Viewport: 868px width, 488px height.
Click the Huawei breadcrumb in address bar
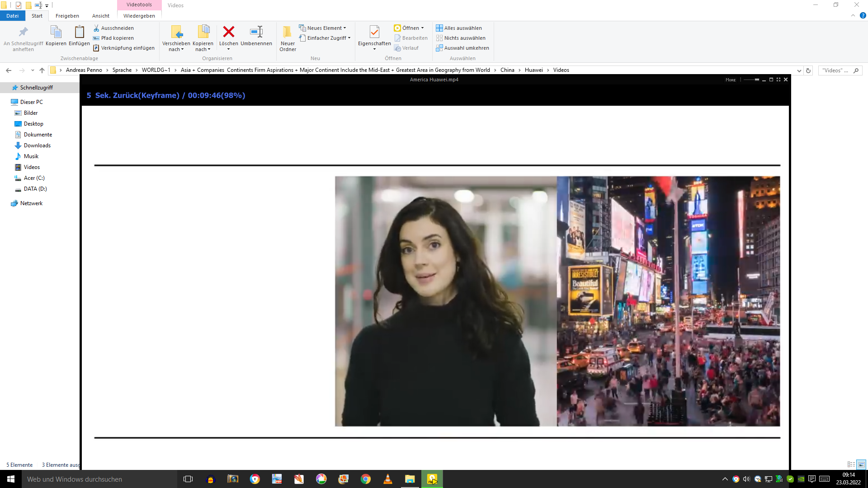534,70
